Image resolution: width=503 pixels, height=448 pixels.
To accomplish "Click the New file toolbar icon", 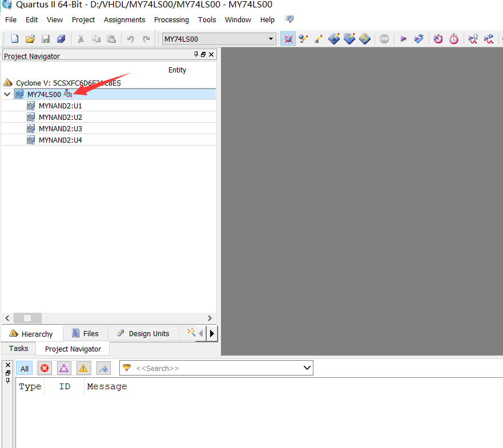I will coord(15,39).
